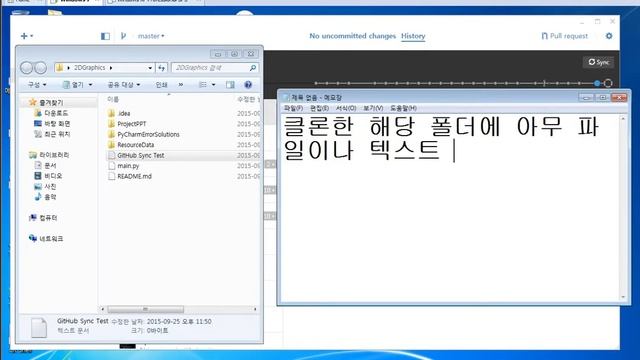Viewport: 640px width, 360px height.
Task: Change Explorer view mode icon
Action: coord(202,84)
